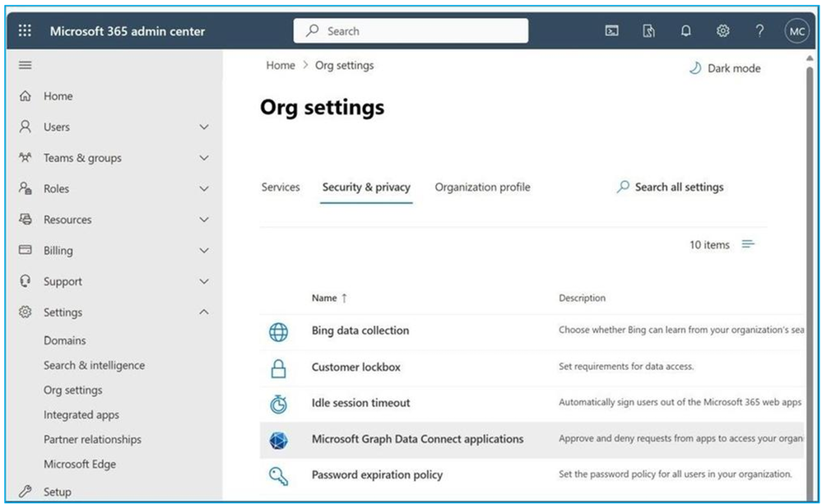Expand the Teams & groups chevron
Viewport: 822px width, 504px height.
(204, 158)
